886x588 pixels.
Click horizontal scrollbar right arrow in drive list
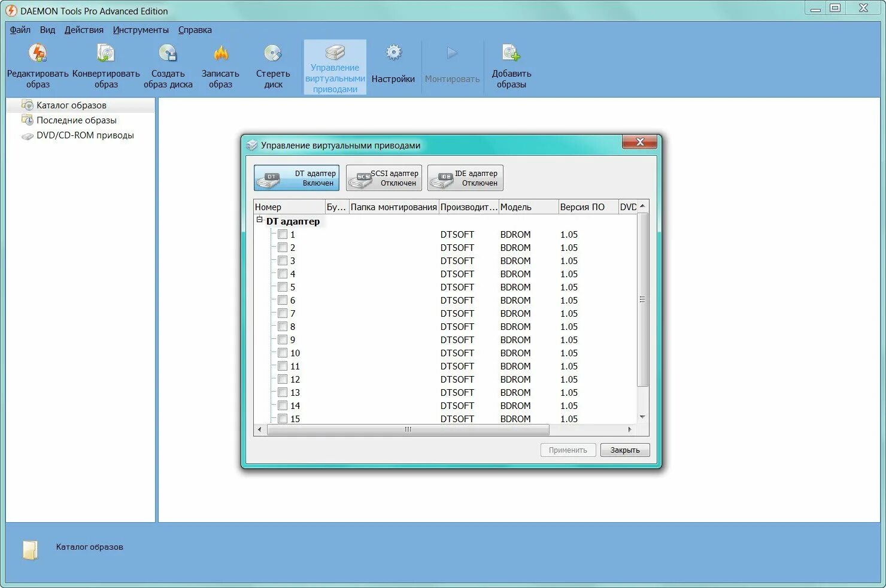click(x=629, y=429)
